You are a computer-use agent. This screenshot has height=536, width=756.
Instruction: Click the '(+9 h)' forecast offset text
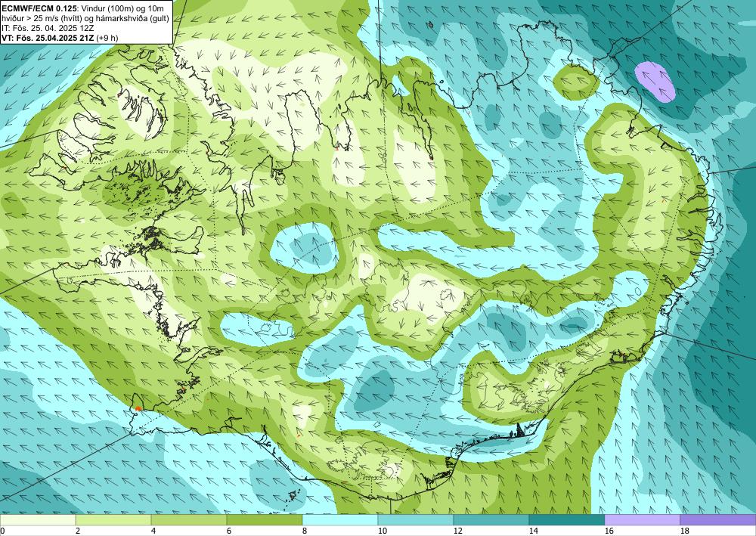107,38
